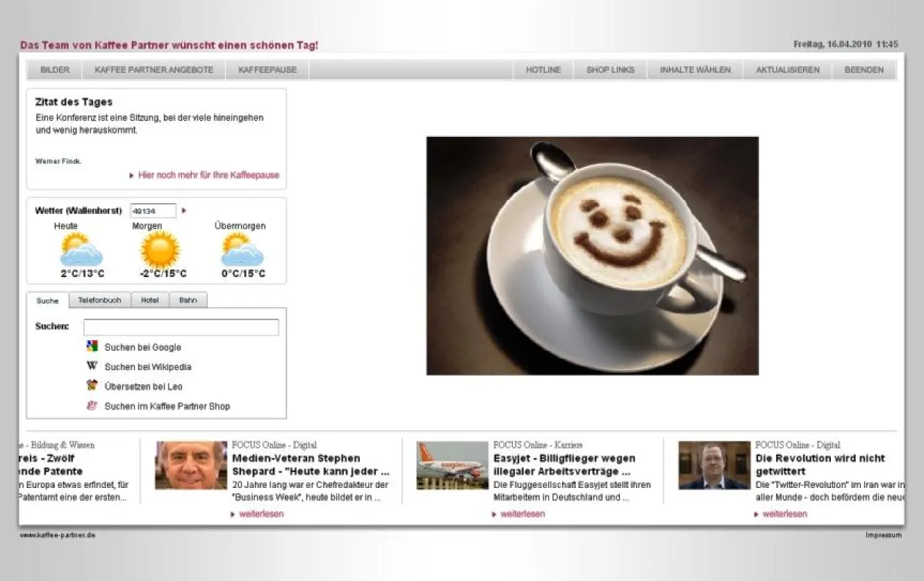
Task: Click today's sun-and-cloud weather icon
Action: click(x=80, y=249)
